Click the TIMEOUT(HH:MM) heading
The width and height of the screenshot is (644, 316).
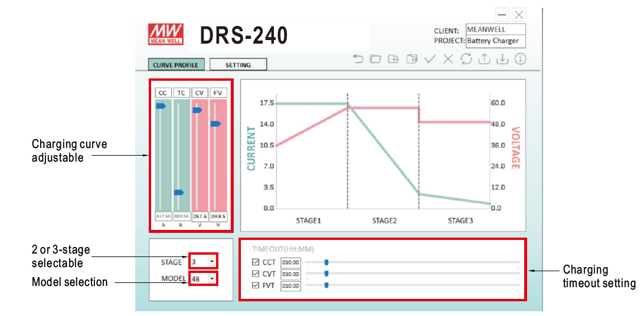(283, 249)
